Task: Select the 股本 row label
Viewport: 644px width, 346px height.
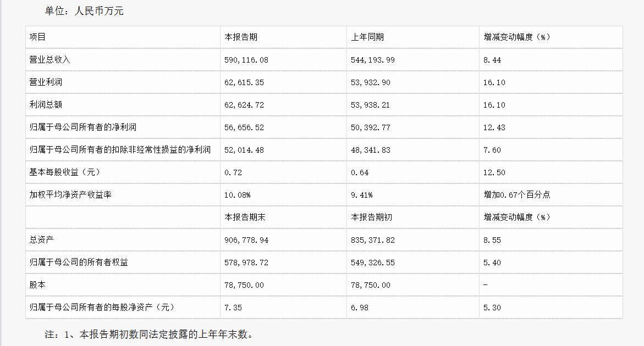Action: 37,285
